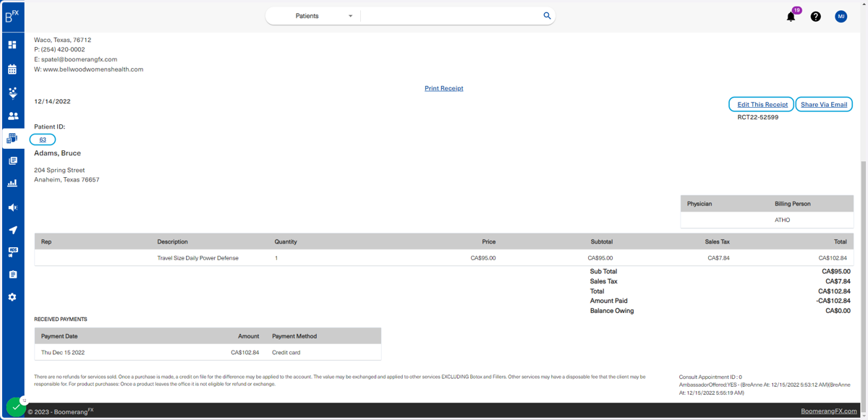This screenshot has width=868, height=420.
Task: Click the green checkmark task badge
Action: 16,407
